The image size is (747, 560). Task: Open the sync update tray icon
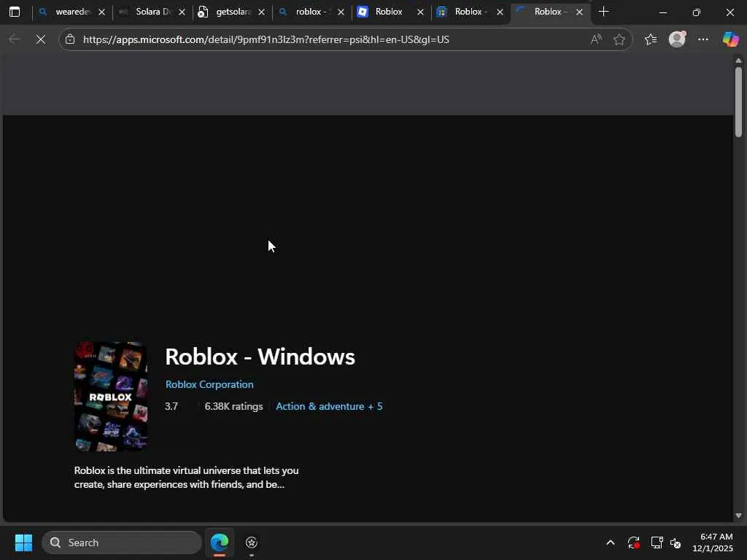(634, 542)
